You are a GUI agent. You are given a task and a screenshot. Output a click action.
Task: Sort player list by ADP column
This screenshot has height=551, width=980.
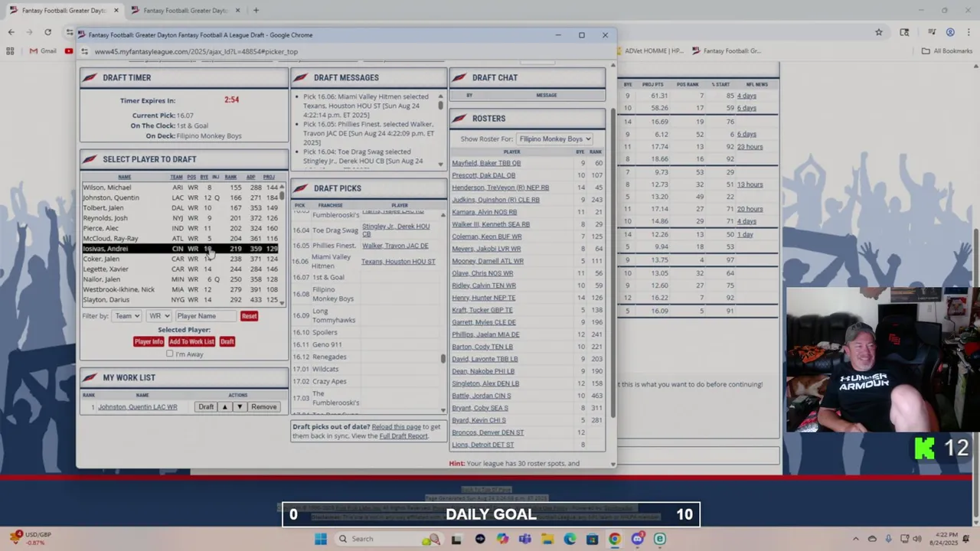coord(250,177)
